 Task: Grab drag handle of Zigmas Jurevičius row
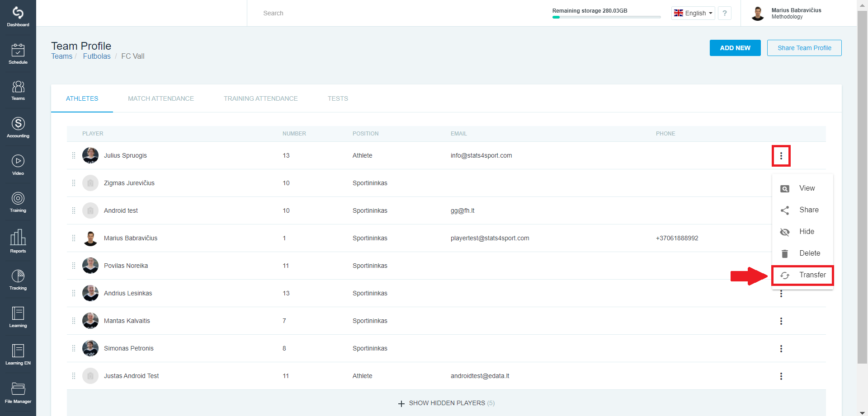(74, 183)
